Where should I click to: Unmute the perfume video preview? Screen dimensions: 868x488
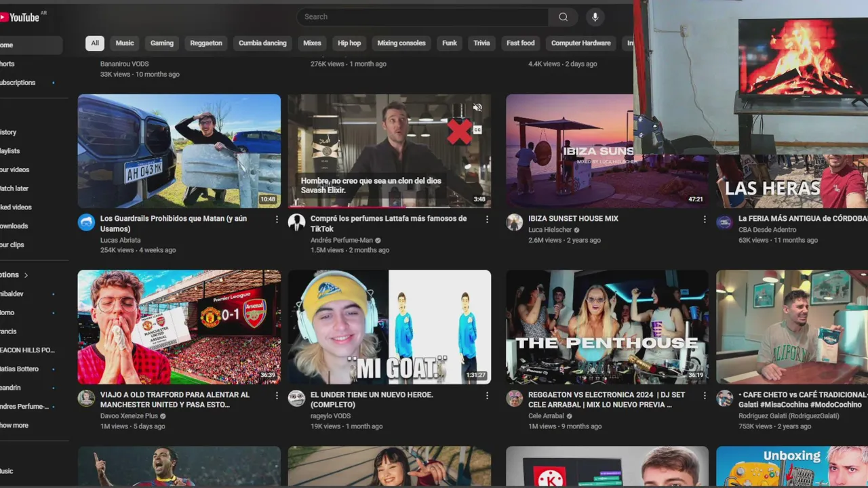pos(477,108)
